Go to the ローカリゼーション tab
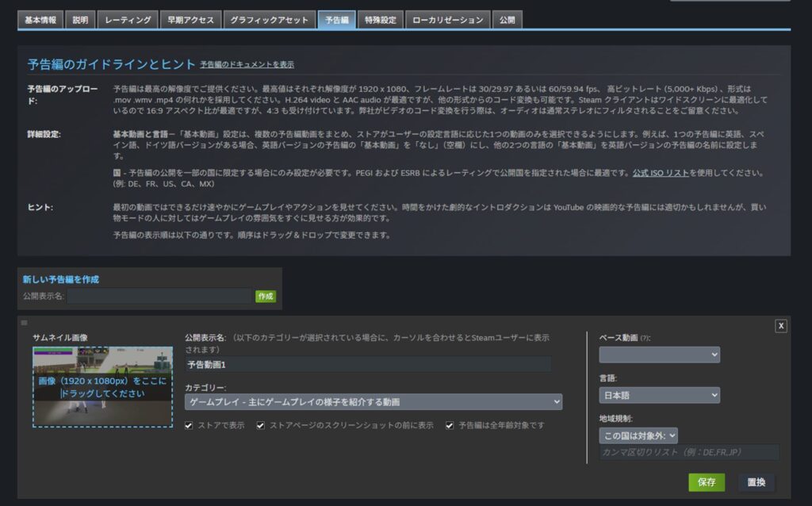This screenshot has width=812, height=506. coord(447,20)
